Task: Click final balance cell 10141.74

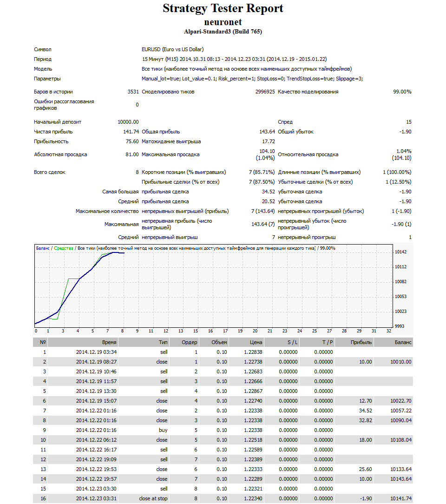Action: [x=401, y=498]
